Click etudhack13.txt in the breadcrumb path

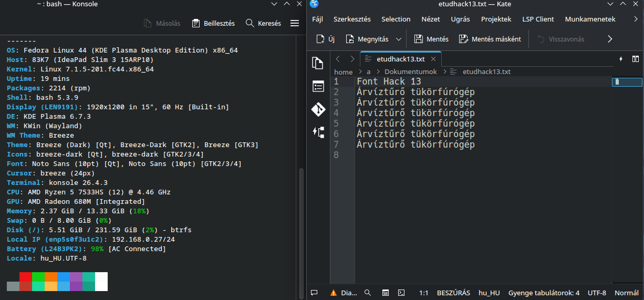[x=486, y=72]
